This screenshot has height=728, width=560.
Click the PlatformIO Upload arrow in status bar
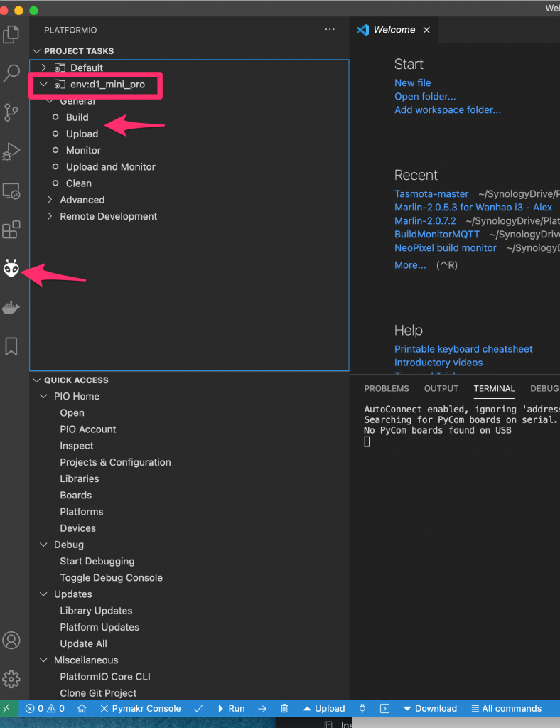(x=262, y=709)
